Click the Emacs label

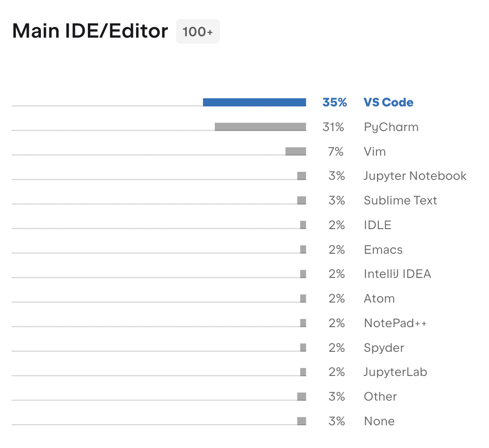click(x=383, y=250)
